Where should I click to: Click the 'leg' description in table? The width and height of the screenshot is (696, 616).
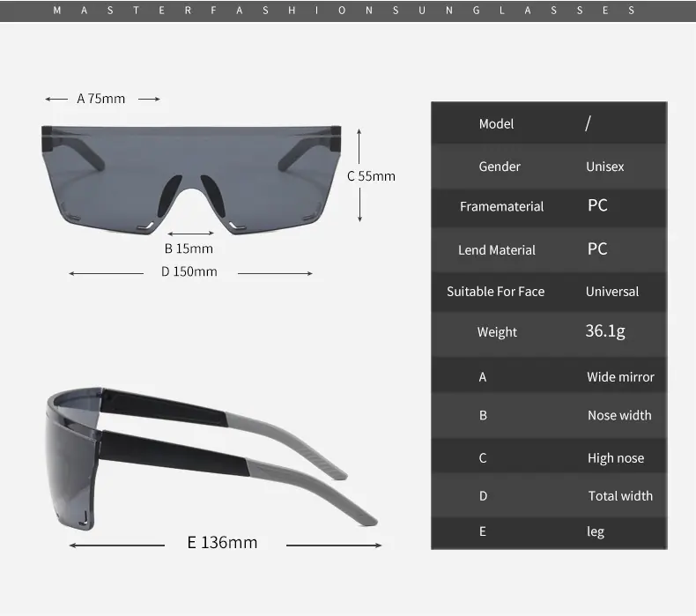tap(596, 531)
